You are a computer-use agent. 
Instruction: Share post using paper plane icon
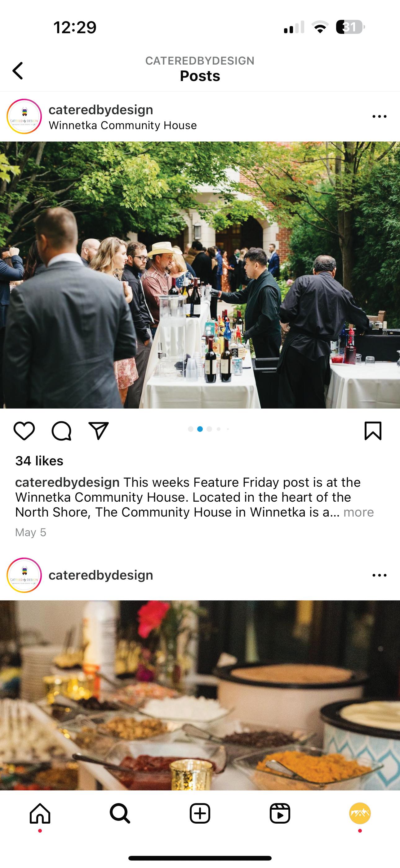coord(98,431)
